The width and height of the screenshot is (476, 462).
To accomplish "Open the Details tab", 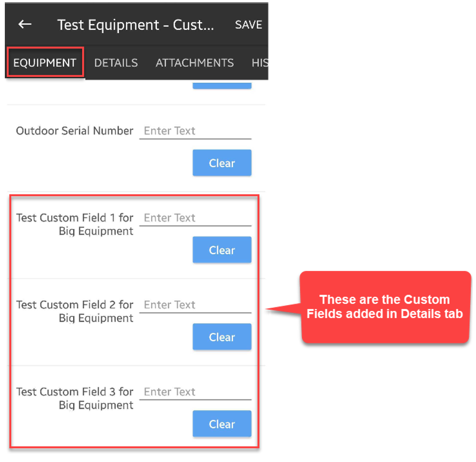I will tap(116, 63).
